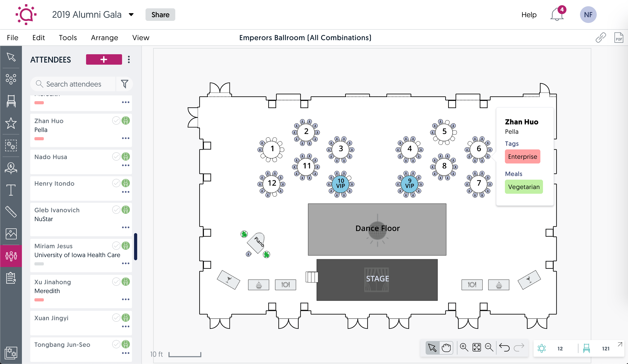Open the Attendees panel kebab menu
This screenshot has width=628, height=364.
click(129, 59)
